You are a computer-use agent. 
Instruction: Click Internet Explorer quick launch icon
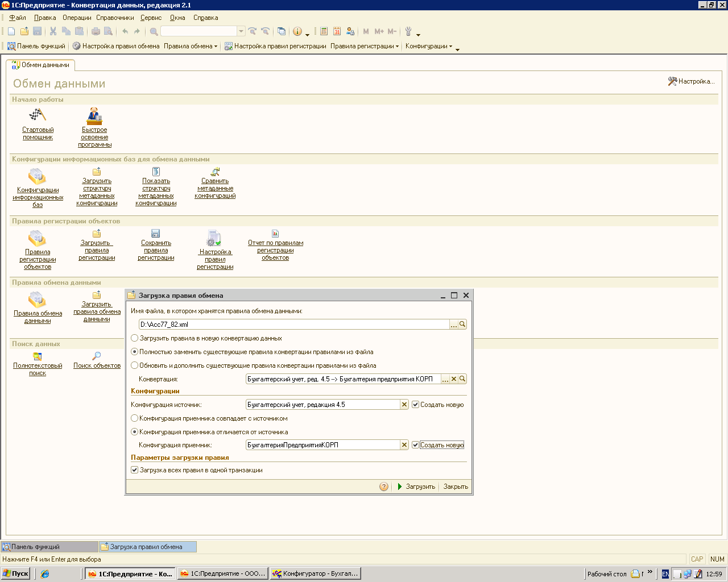45,573
